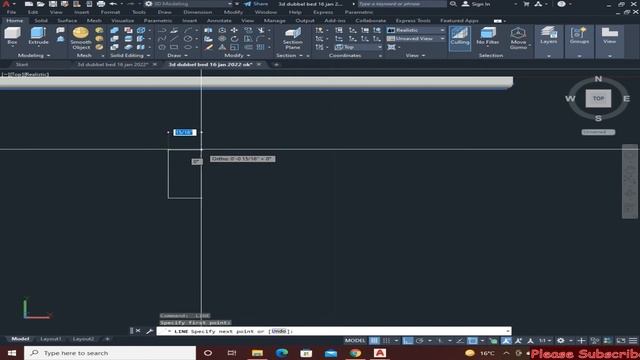Image resolution: width=640 pixels, height=360 pixels.
Task: Click the MODEL space status bar button
Action: [x=355, y=340]
